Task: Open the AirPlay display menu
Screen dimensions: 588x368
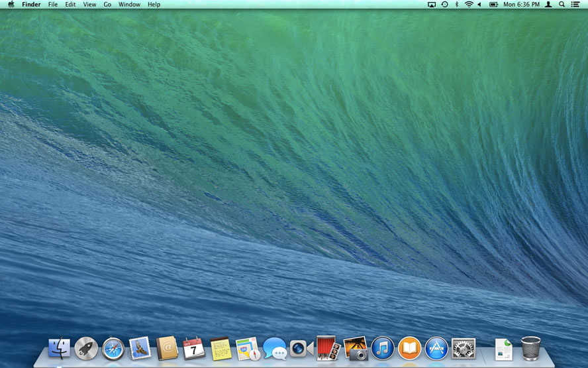Action: tap(432, 5)
